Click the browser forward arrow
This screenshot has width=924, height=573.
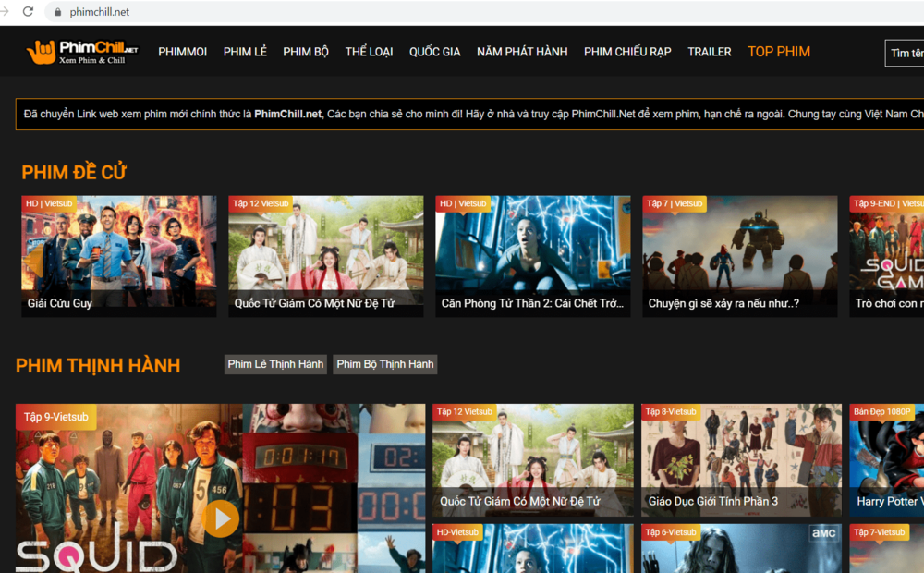pos(4,11)
